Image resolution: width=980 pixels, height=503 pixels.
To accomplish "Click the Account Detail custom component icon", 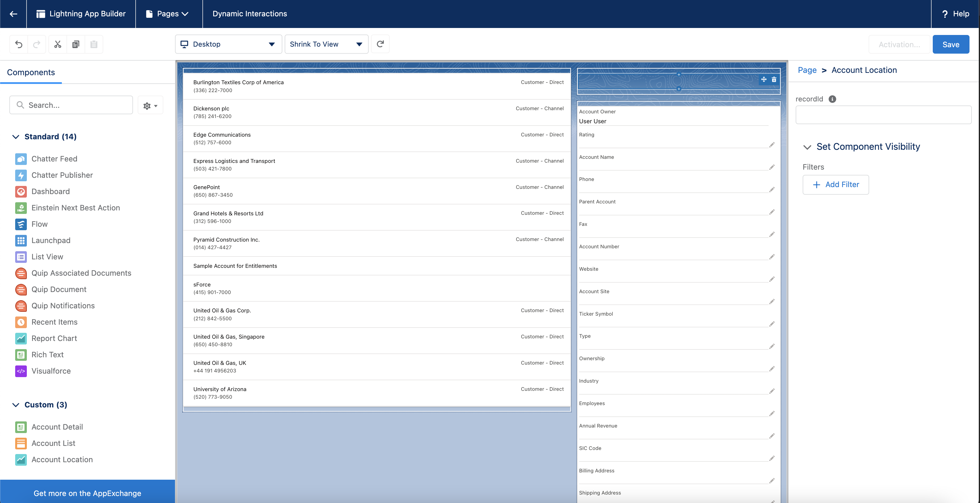I will click(21, 427).
